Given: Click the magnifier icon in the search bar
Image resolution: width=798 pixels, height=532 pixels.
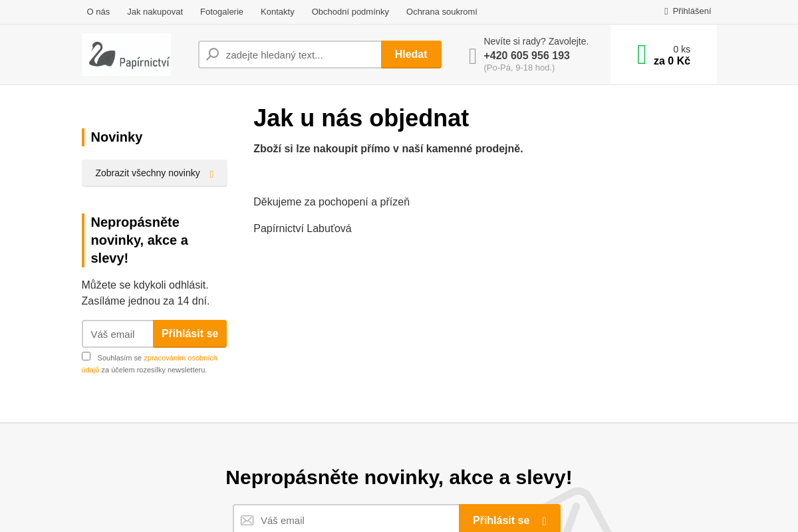Looking at the screenshot, I should (211, 54).
